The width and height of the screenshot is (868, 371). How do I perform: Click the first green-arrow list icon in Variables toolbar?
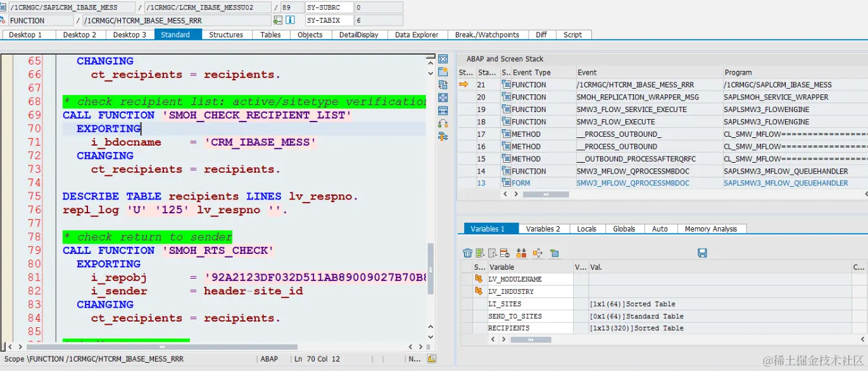click(x=481, y=253)
